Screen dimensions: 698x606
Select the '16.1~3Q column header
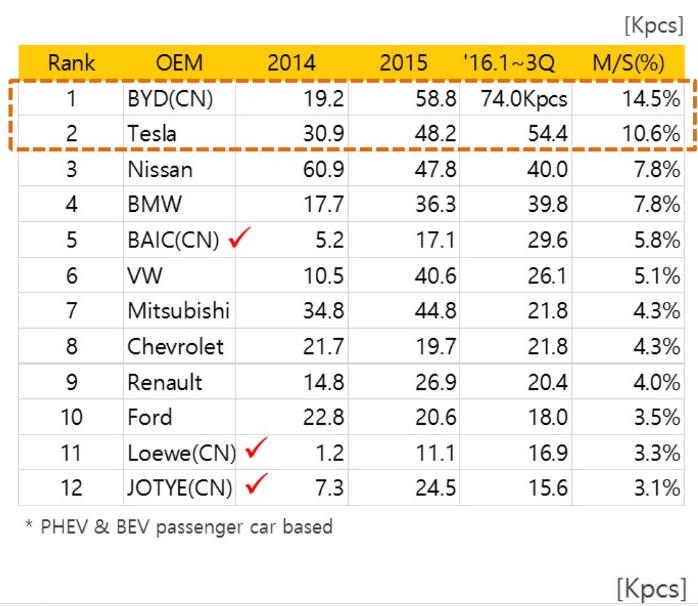(516, 63)
